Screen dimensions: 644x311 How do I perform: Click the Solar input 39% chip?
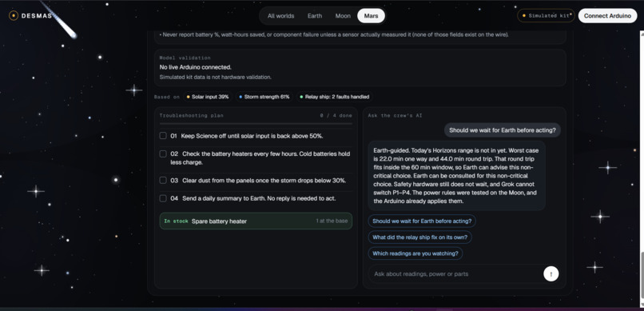point(208,97)
